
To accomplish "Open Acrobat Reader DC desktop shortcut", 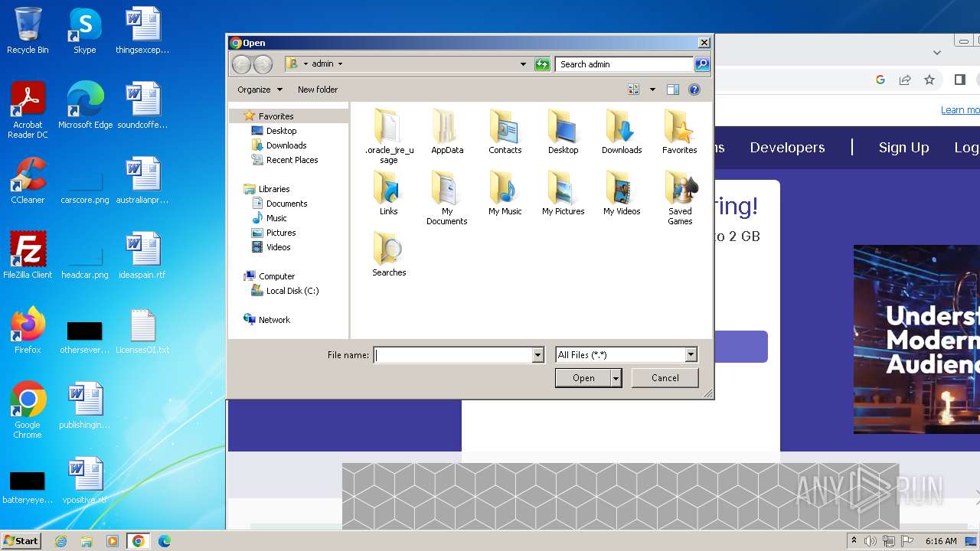I will [28, 110].
